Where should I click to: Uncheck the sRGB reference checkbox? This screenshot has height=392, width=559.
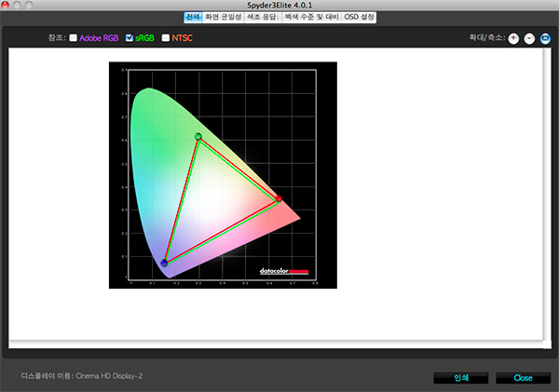(x=130, y=38)
